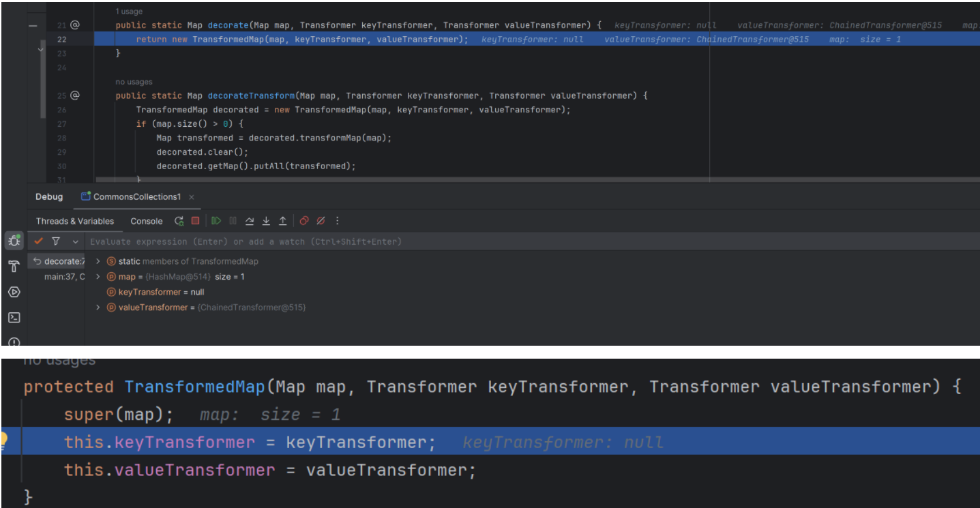The image size is (980, 508).
Task: Click the frames filter funnel icon
Action: point(56,241)
